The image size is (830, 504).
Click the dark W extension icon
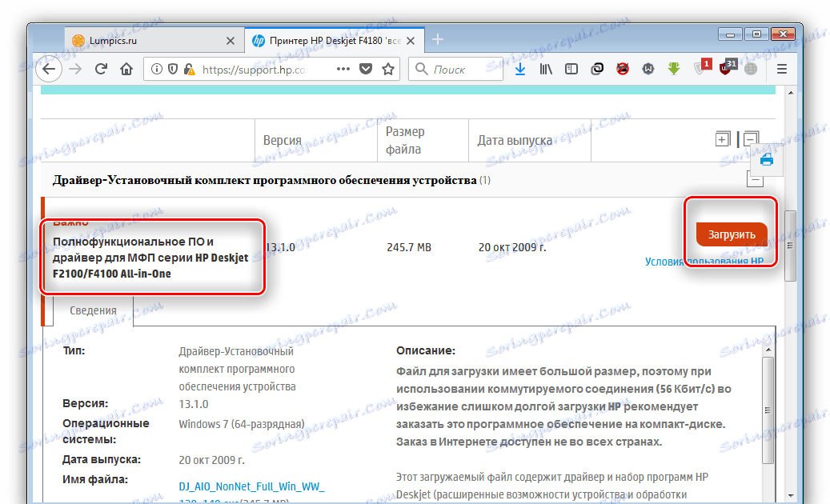point(648,70)
